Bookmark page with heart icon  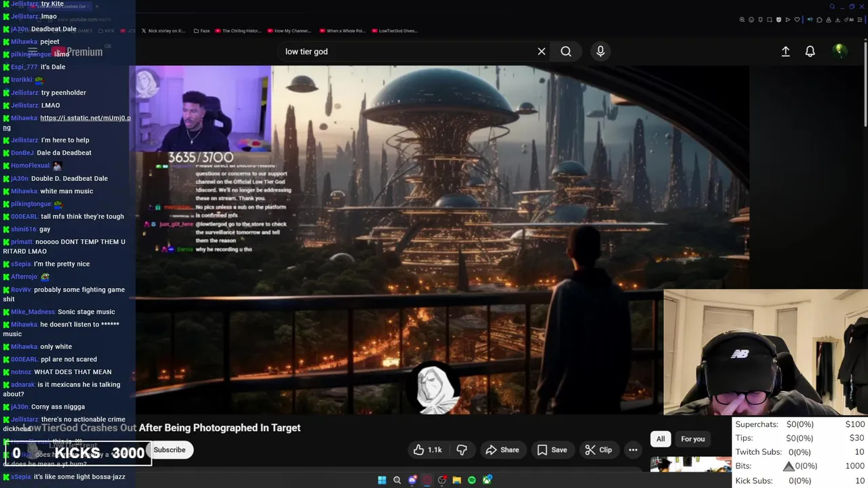797,20
